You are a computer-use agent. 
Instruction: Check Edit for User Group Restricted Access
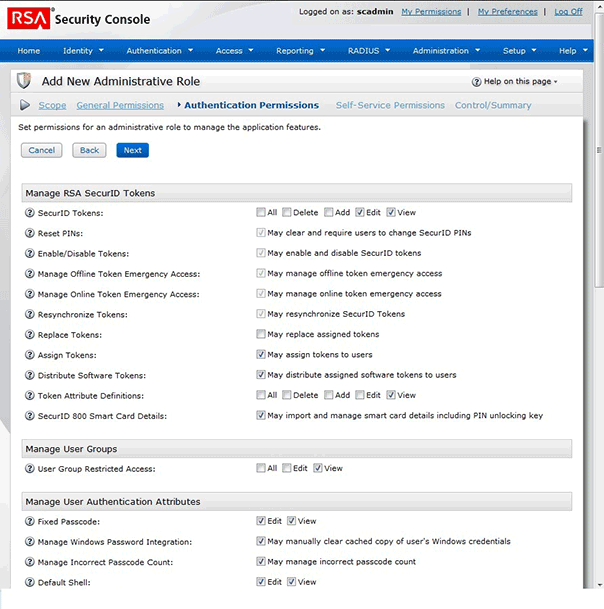tap(287, 468)
